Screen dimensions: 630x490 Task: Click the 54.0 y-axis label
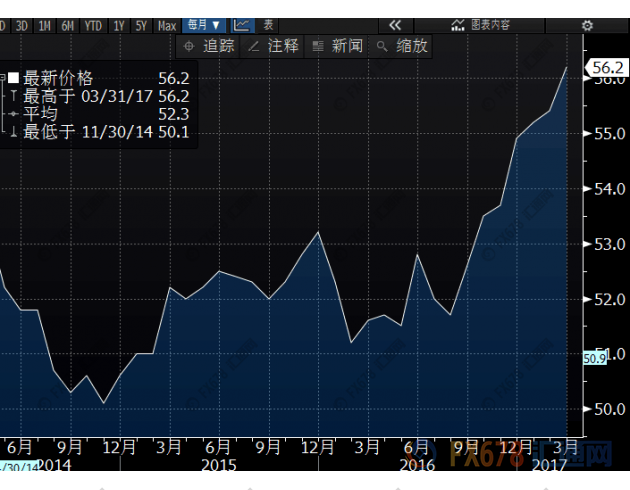coord(610,189)
